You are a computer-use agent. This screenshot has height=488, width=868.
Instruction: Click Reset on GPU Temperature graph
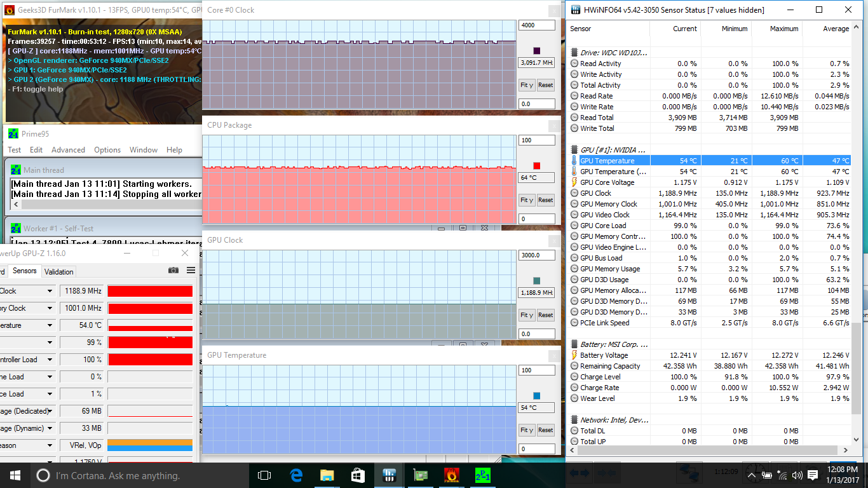point(545,430)
